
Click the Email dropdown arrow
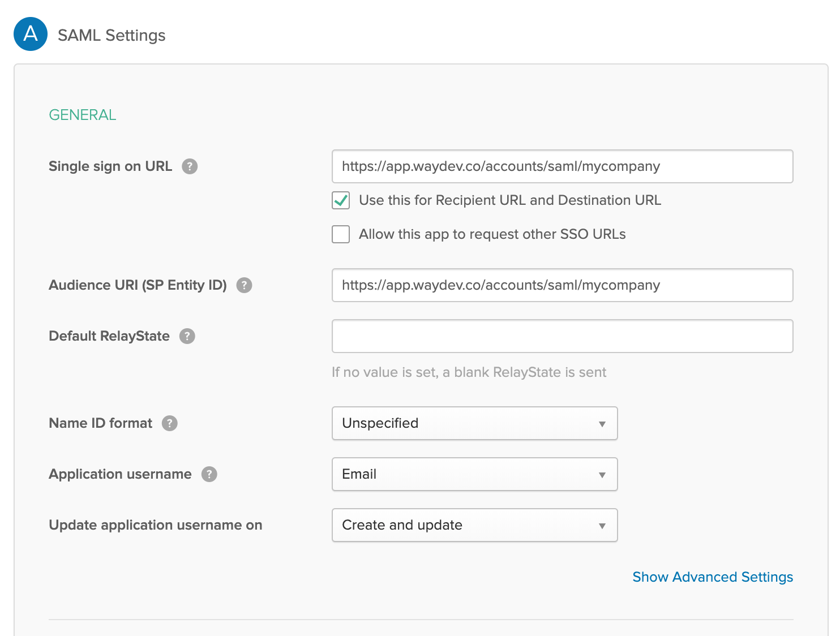(x=602, y=475)
